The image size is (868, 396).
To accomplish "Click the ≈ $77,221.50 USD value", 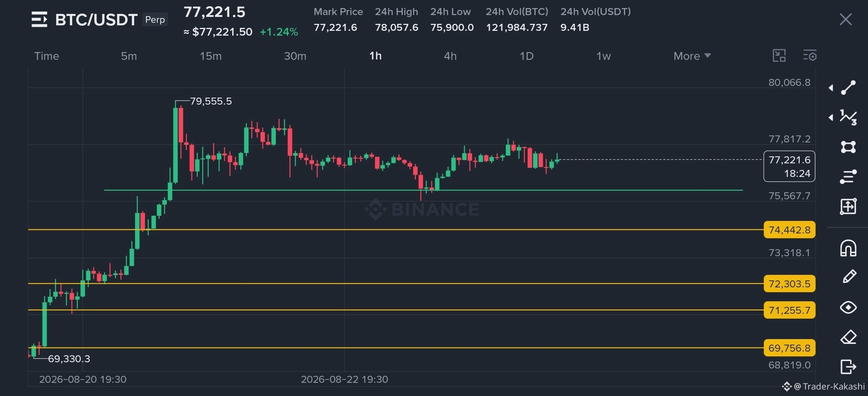I will click(x=218, y=32).
